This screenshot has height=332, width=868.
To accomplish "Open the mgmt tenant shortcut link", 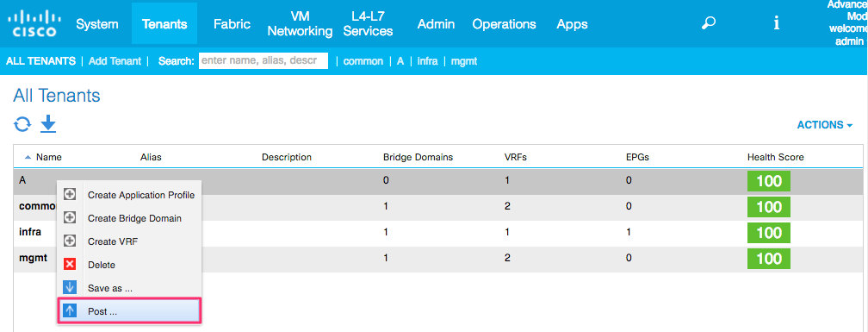I will click(x=464, y=61).
